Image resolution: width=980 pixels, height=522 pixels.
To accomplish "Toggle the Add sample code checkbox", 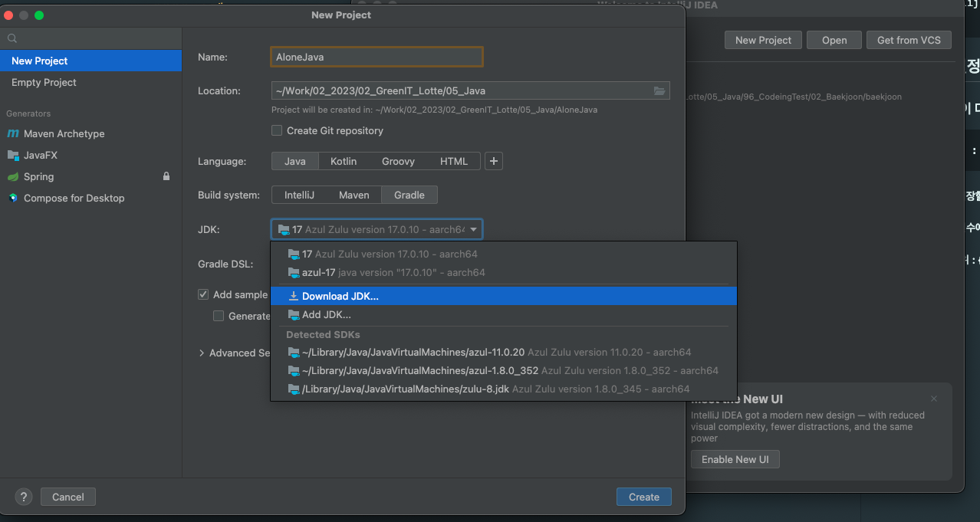I will [203, 294].
